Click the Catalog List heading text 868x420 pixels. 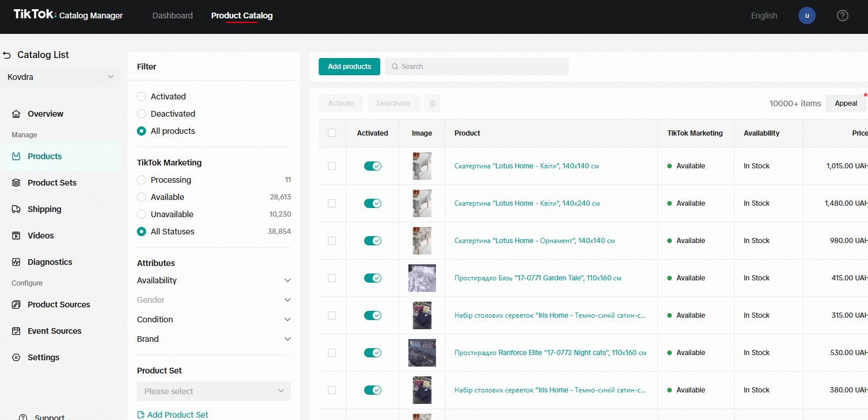[43, 55]
